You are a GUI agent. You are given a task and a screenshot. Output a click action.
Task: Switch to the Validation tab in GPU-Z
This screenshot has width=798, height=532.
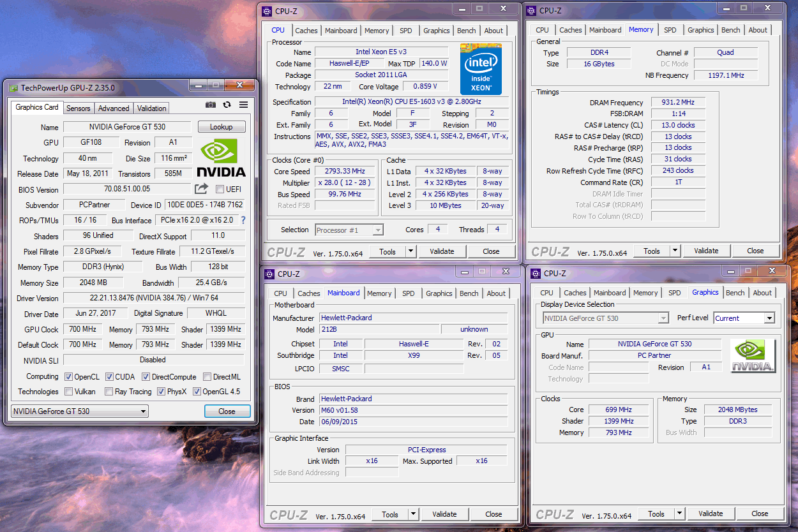click(151, 108)
